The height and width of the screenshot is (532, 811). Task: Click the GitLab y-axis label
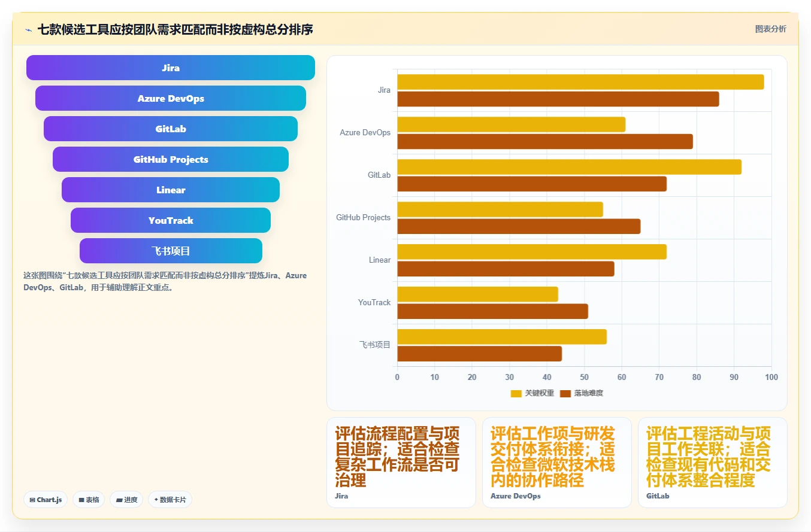(x=379, y=175)
